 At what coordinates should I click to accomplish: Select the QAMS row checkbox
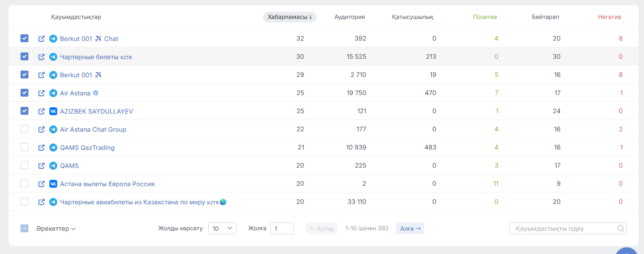[24, 165]
